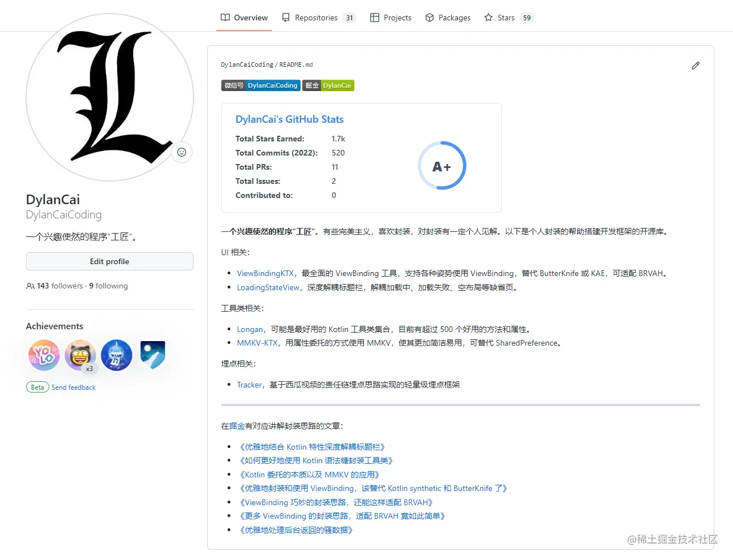The image size is (733, 560).
Task: Click DylanCai's GitHub Stats title
Action: coord(289,119)
